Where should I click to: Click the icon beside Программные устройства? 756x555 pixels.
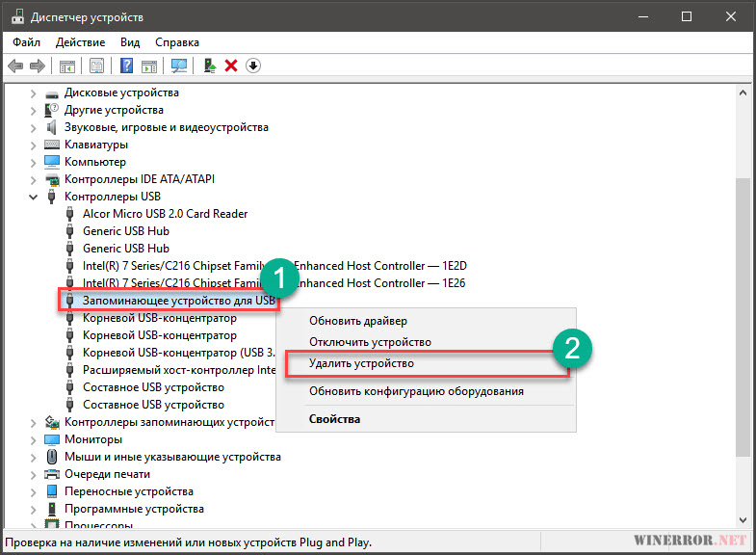(52, 509)
